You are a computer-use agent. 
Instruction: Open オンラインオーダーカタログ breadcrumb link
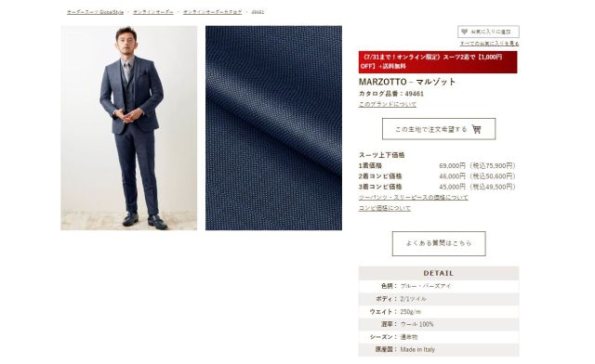pyautogui.click(x=213, y=12)
